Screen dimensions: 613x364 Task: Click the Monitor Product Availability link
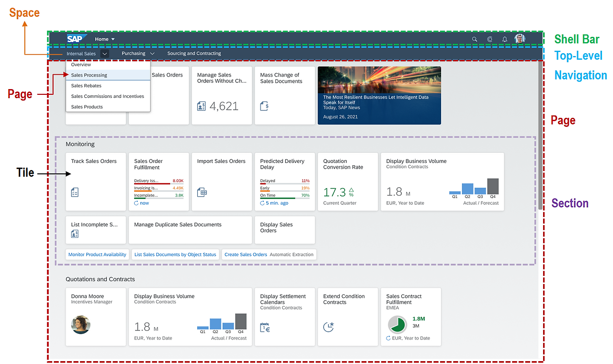coord(97,254)
